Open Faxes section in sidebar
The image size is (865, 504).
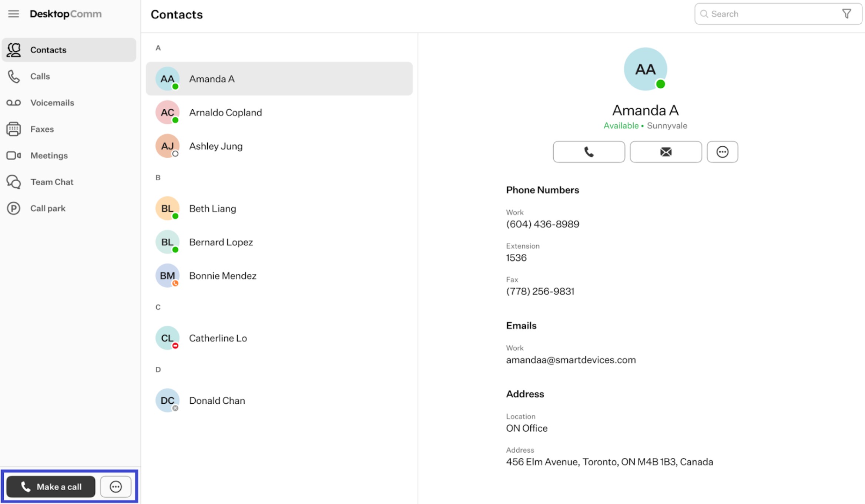point(69,129)
